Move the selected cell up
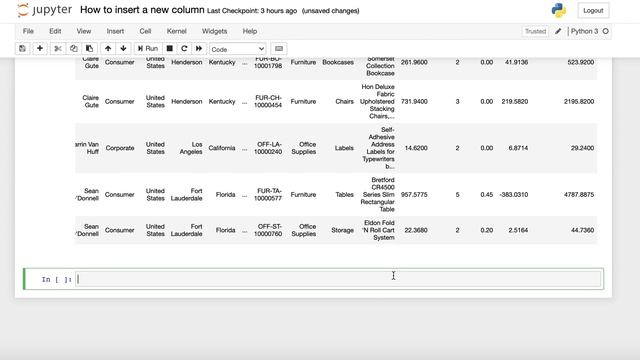The width and height of the screenshot is (640, 360). 108,49
